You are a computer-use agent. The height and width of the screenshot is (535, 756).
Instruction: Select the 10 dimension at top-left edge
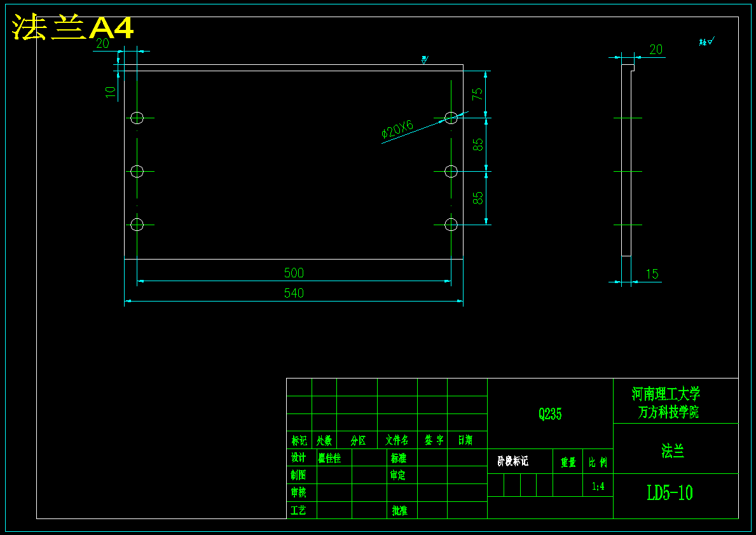pyautogui.click(x=111, y=93)
